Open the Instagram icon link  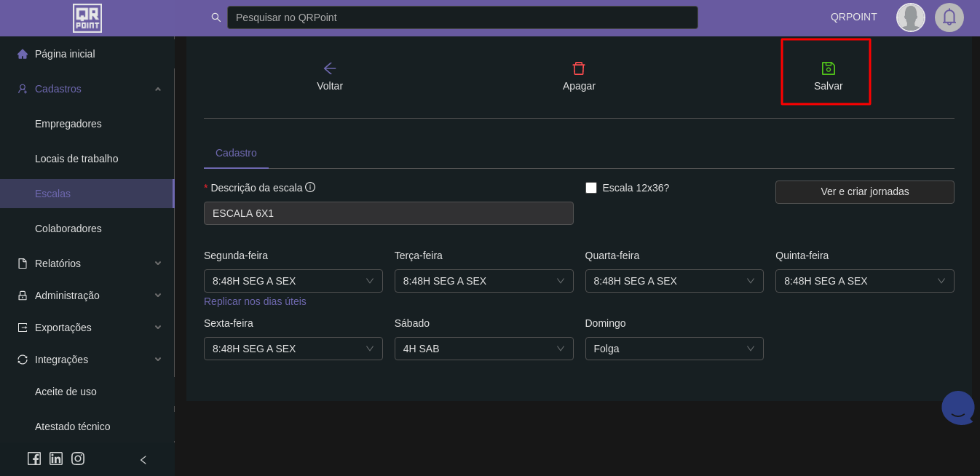coord(78,459)
